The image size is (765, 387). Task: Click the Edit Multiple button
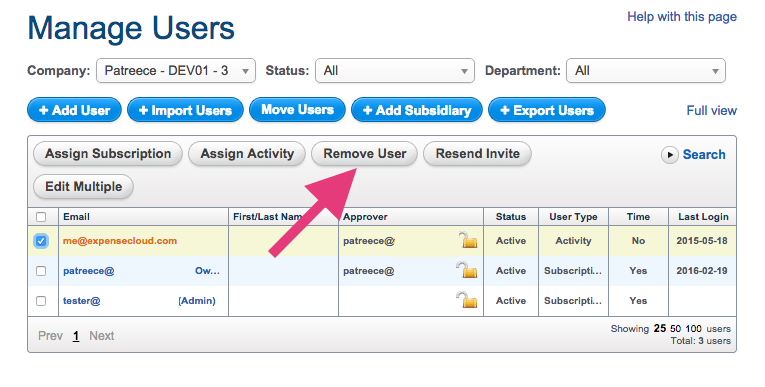83,186
